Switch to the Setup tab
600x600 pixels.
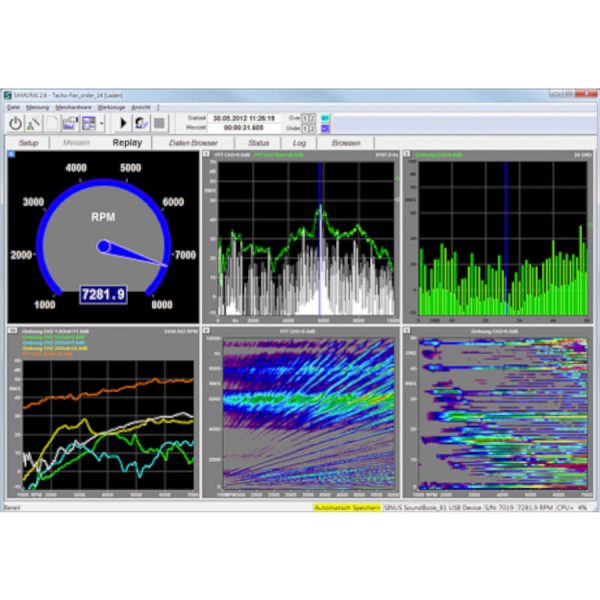click(28, 143)
